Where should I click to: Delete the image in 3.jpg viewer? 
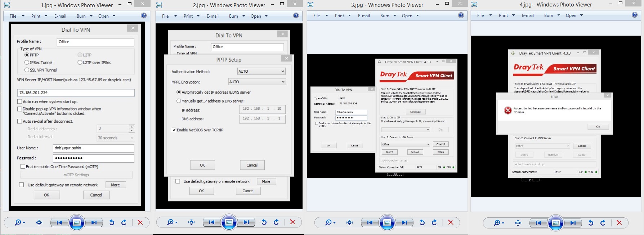tap(451, 223)
